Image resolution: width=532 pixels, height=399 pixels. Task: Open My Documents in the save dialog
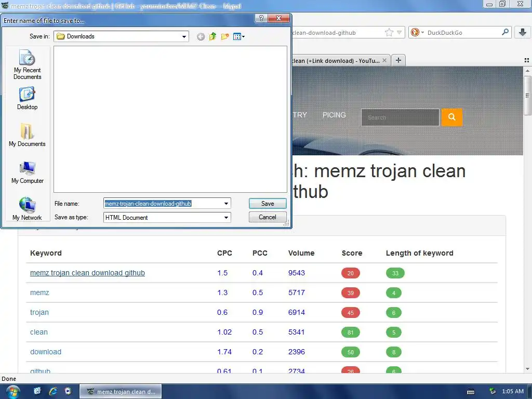tap(27, 135)
